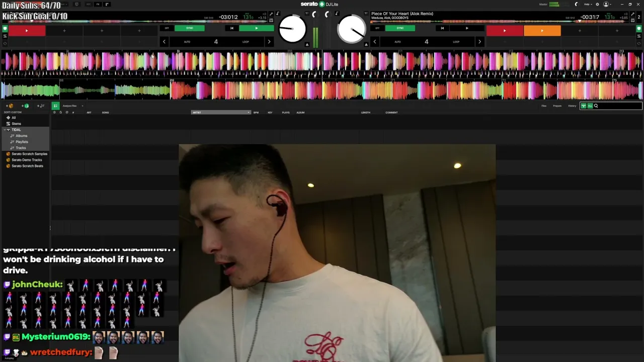Add a new smart crate
Viewport: 644px width, 362px height.
coord(25,106)
